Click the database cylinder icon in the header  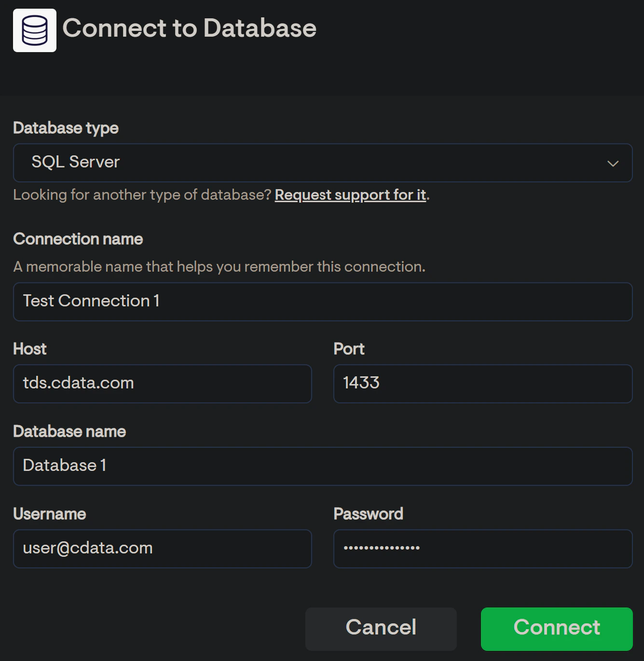pos(34,30)
